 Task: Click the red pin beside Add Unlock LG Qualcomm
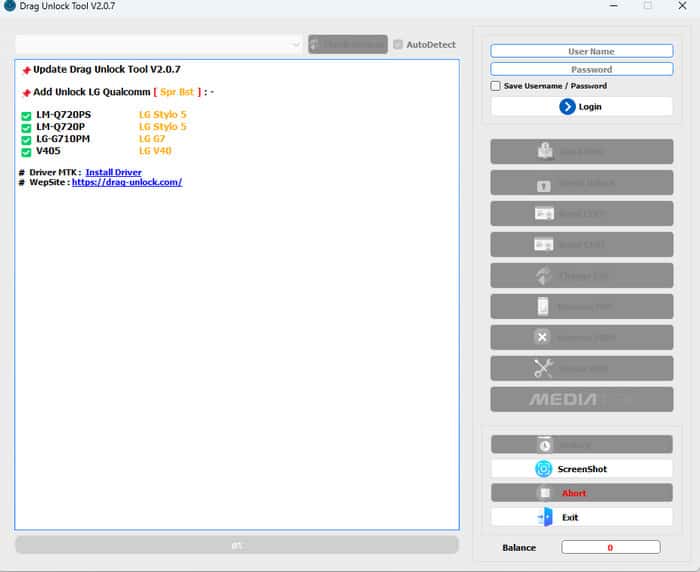click(x=26, y=93)
